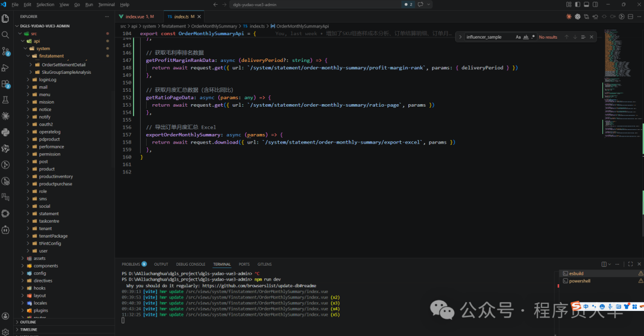Toggle Match Case in find widget

click(518, 37)
